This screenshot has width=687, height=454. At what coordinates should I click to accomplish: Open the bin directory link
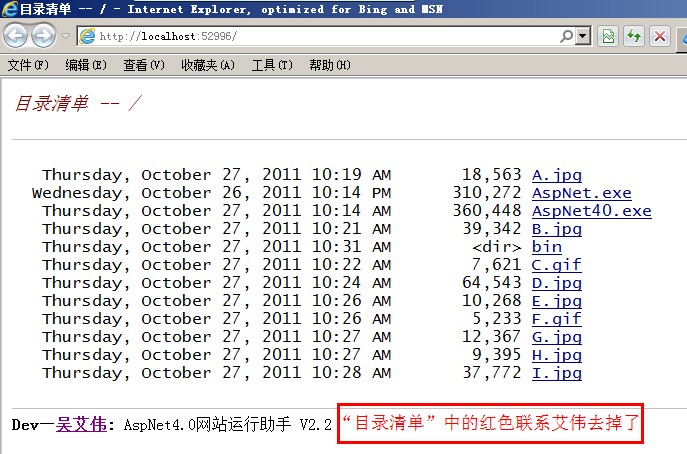click(x=547, y=247)
